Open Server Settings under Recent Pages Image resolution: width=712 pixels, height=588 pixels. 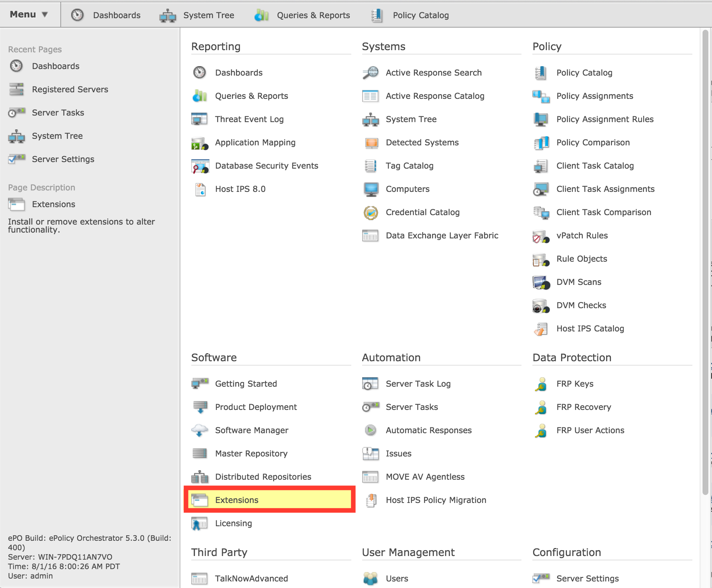[51, 159]
